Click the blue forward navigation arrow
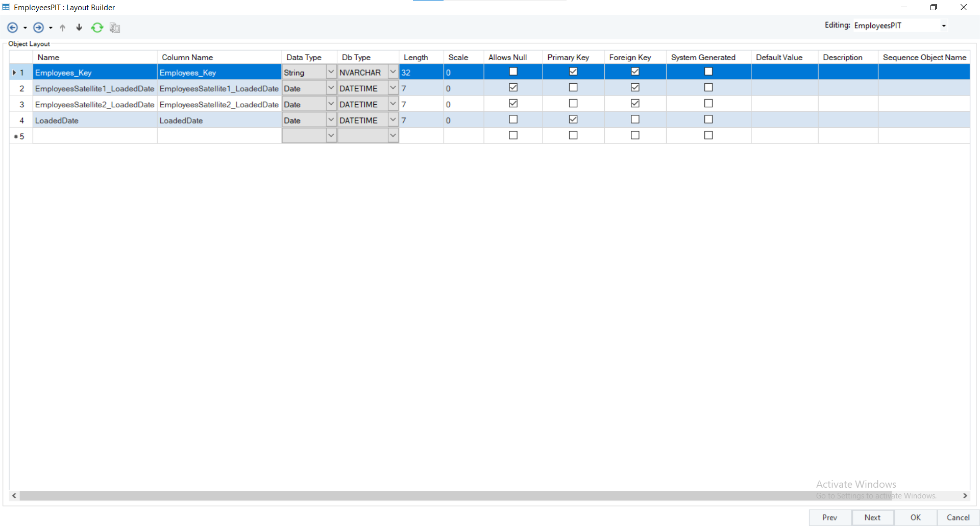The width and height of the screenshot is (980, 526). point(38,28)
